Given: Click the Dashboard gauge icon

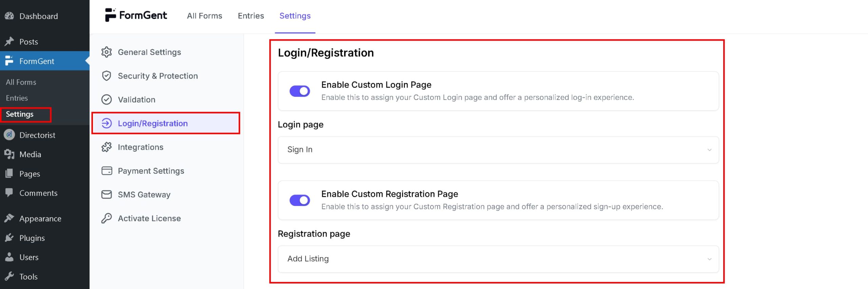Looking at the screenshot, I should click(x=9, y=16).
